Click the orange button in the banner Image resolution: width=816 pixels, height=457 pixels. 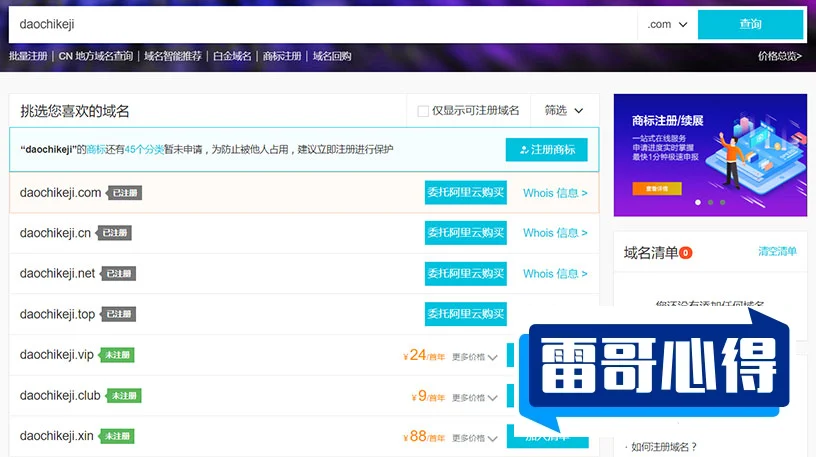point(657,188)
